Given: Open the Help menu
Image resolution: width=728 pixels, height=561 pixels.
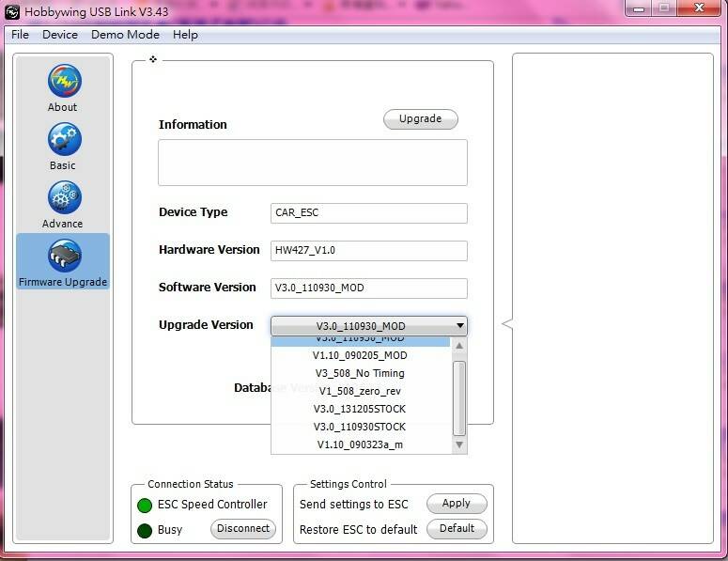Looking at the screenshot, I should pos(185,35).
